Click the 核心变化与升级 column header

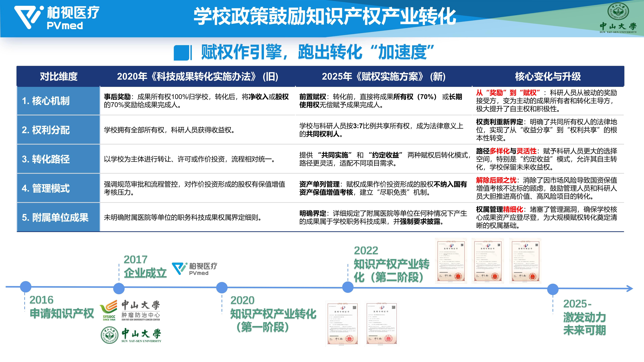(x=548, y=76)
